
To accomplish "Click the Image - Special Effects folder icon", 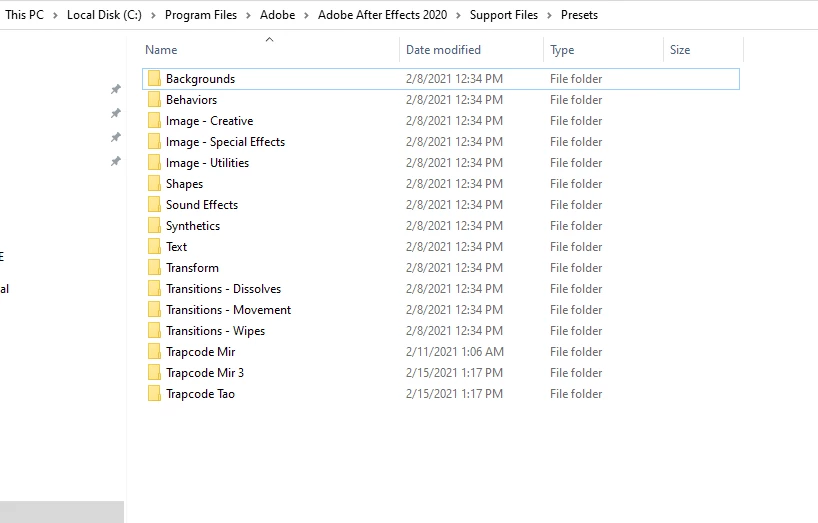I will (154, 141).
